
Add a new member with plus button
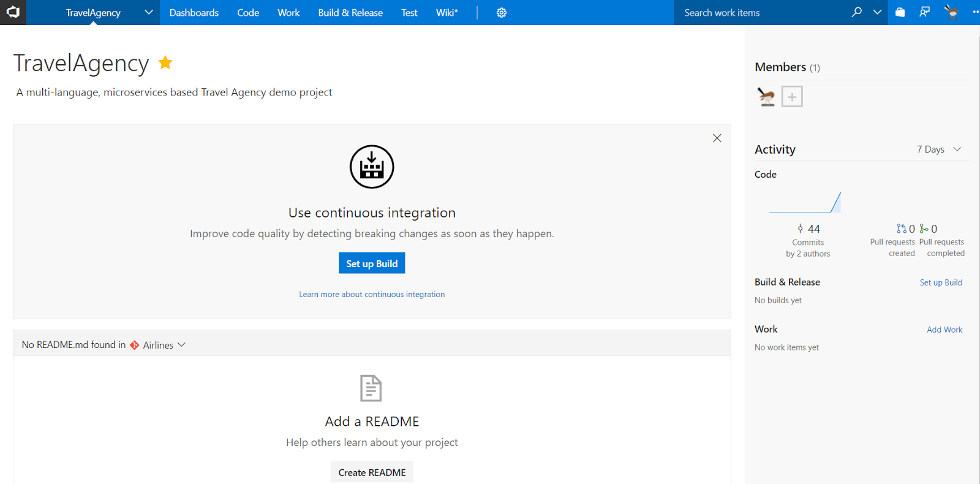792,97
